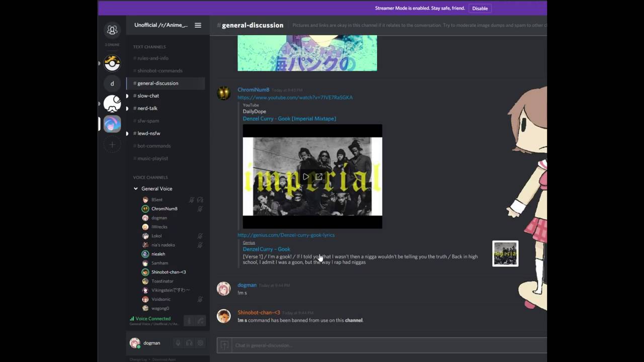Open user settings gear icon

(200, 343)
